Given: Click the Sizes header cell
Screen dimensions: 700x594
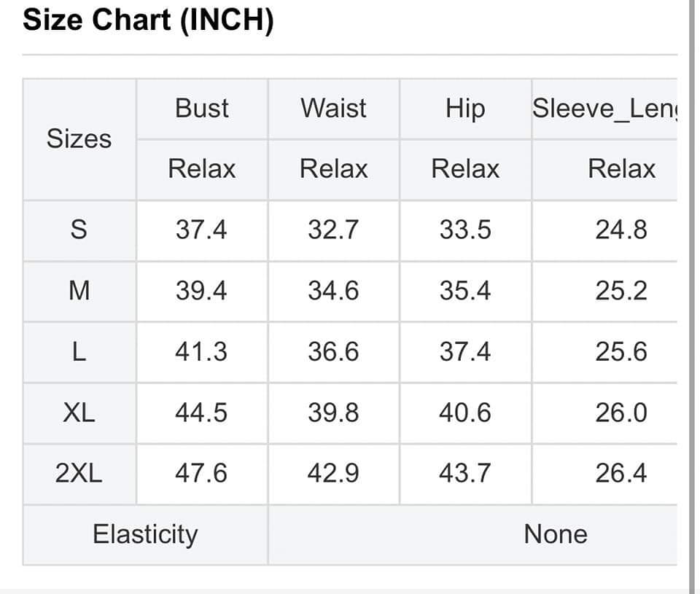Looking at the screenshot, I should coord(79,138).
